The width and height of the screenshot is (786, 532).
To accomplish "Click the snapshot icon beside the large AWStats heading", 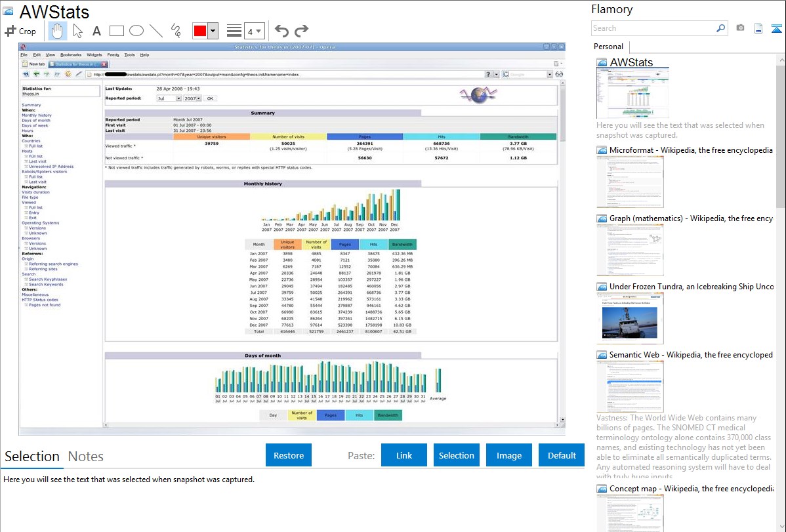I will point(8,11).
